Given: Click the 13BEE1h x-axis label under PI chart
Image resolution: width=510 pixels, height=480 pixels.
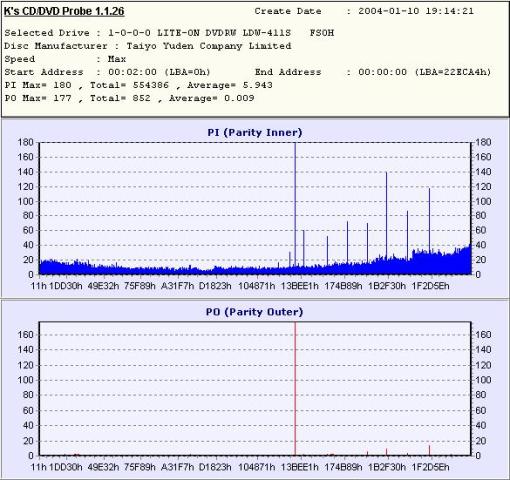Looking at the screenshot, I should coord(300,286).
